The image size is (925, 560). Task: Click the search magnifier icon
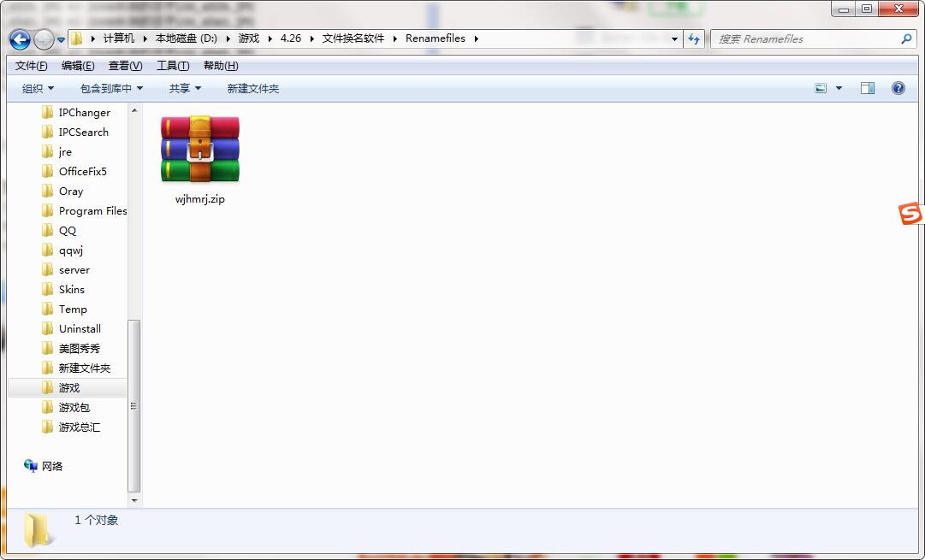point(907,39)
